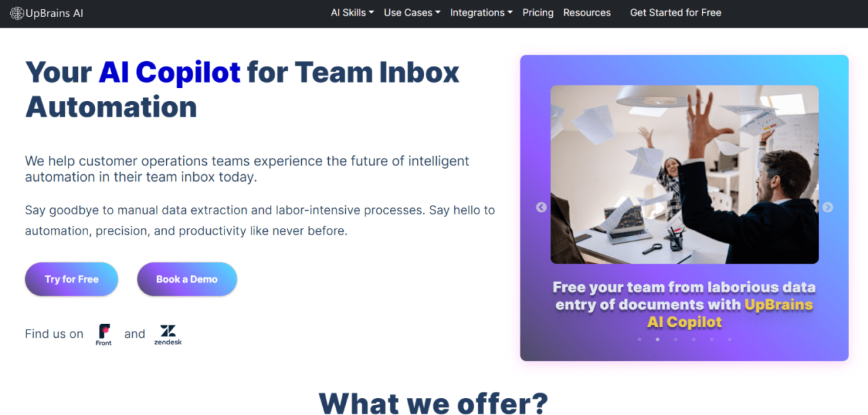Viewport: 868px width, 415px height.
Task: Select the fifth carousel indicator dot
Action: [x=711, y=339]
